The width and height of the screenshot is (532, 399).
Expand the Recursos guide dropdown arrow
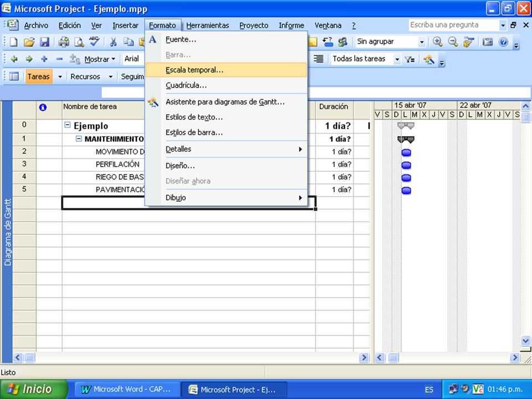tap(110, 76)
